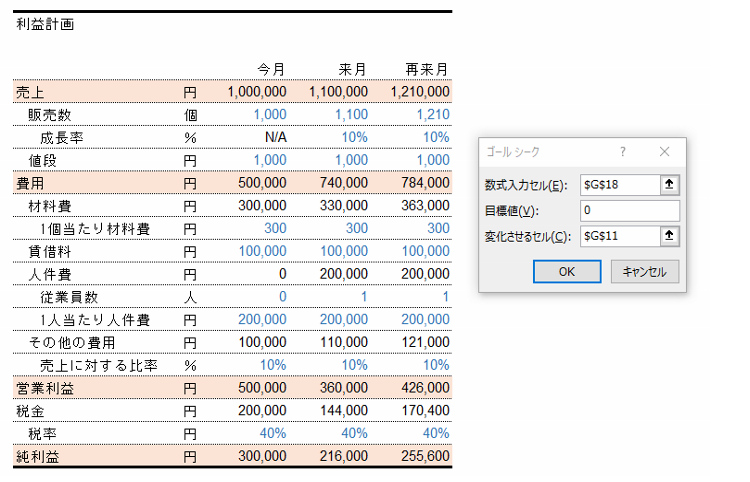Click 材料費 value 363,000
Image resolution: width=750 pixels, height=482 pixels.
point(426,206)
